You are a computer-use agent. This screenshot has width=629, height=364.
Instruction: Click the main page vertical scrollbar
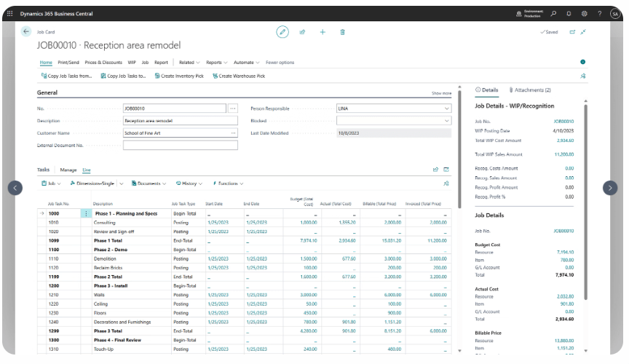tap(459, 149)
